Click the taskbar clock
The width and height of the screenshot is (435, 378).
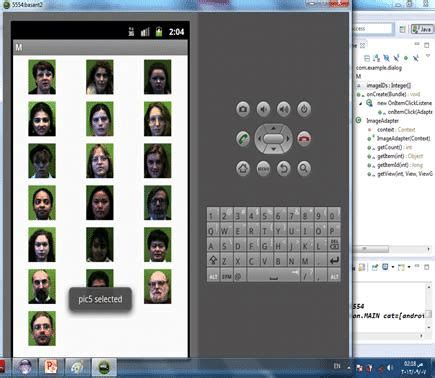coord(413,367)
